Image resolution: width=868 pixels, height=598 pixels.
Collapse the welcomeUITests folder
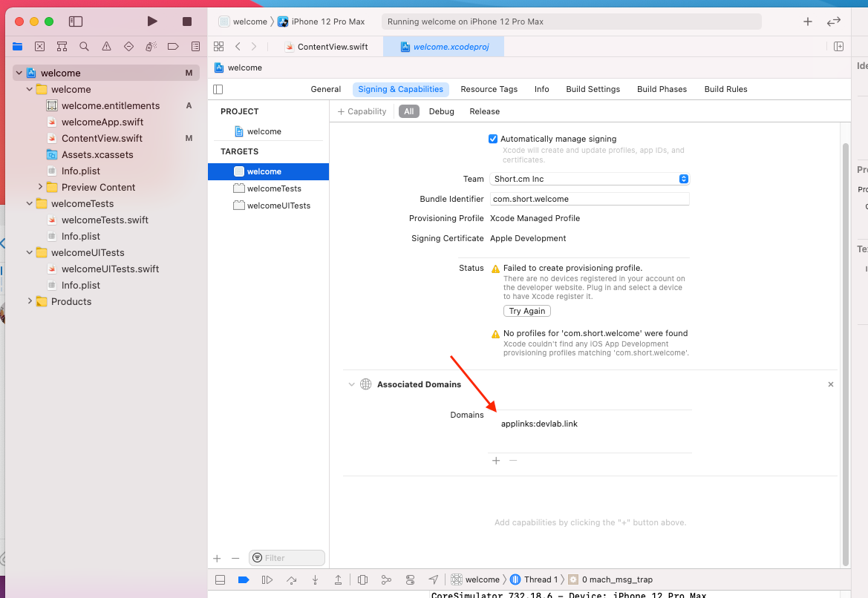tap(30, 252)
